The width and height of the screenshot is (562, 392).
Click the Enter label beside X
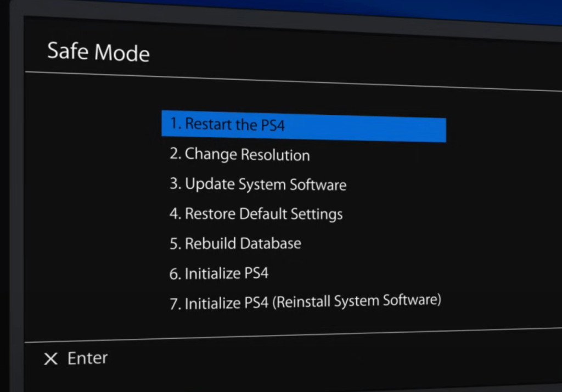pos(87,358)
